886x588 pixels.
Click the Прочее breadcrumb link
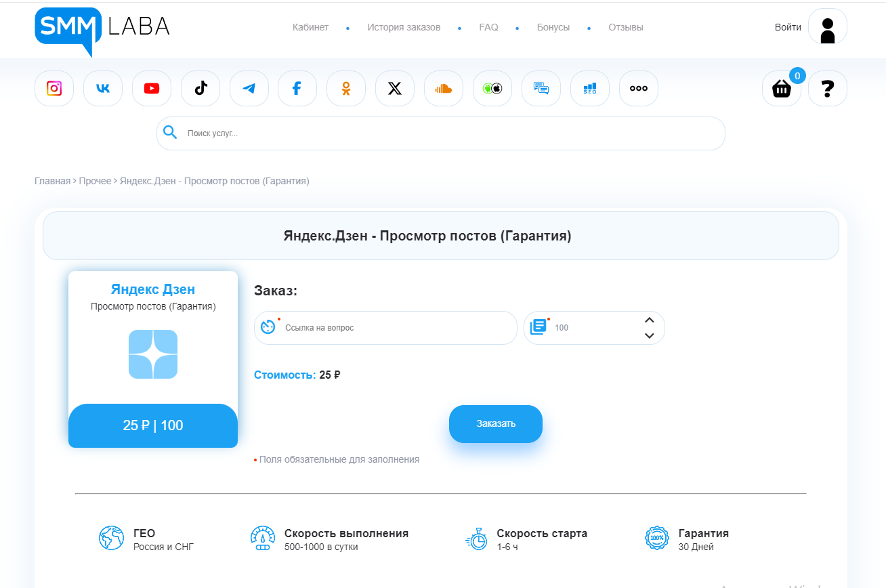(95, 181)
